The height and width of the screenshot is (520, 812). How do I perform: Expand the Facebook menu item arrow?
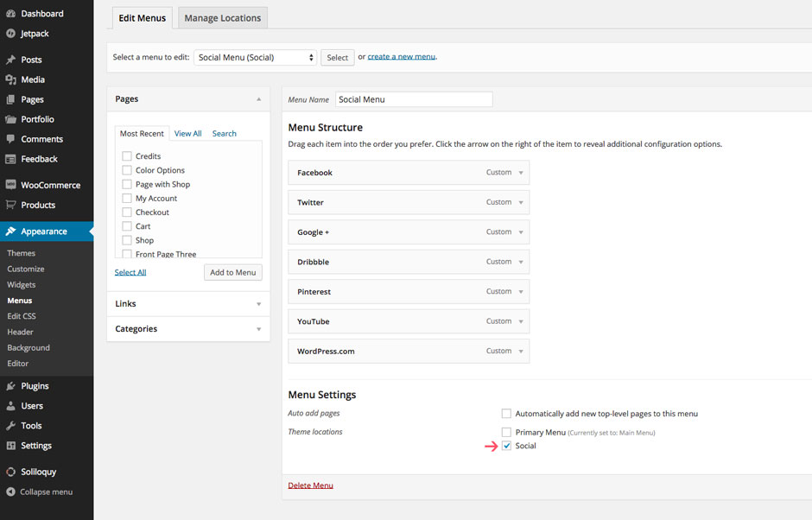coord(521,173)
